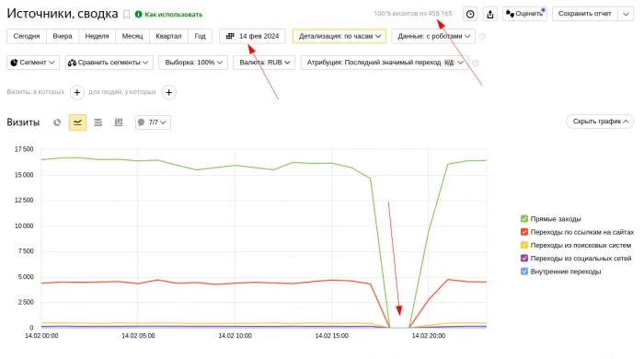Open the date picker "14 фев 2024"
Viewport: 644px width, 359px height.
[253, 36]
